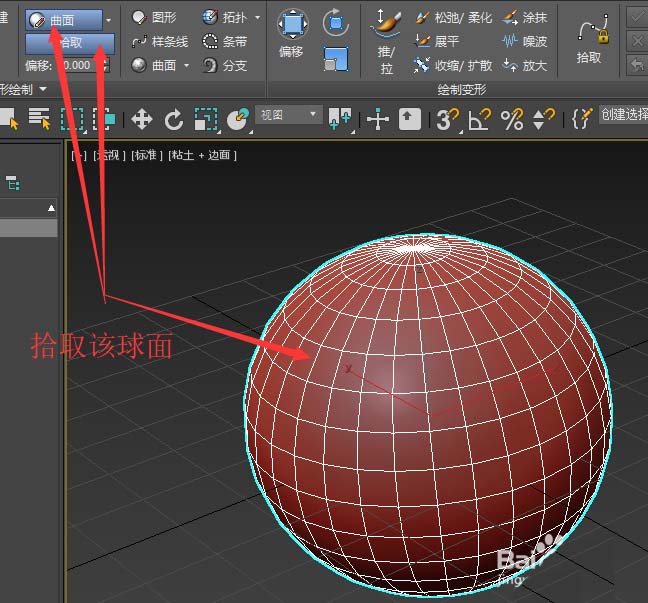Click the 创建选择 named selection field
Image resolution: width=648 pixels, height=603 pixels.
click(623, 115)
